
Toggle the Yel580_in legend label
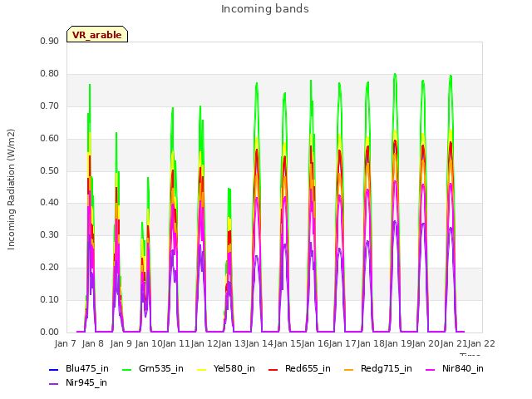coord(234,369)
